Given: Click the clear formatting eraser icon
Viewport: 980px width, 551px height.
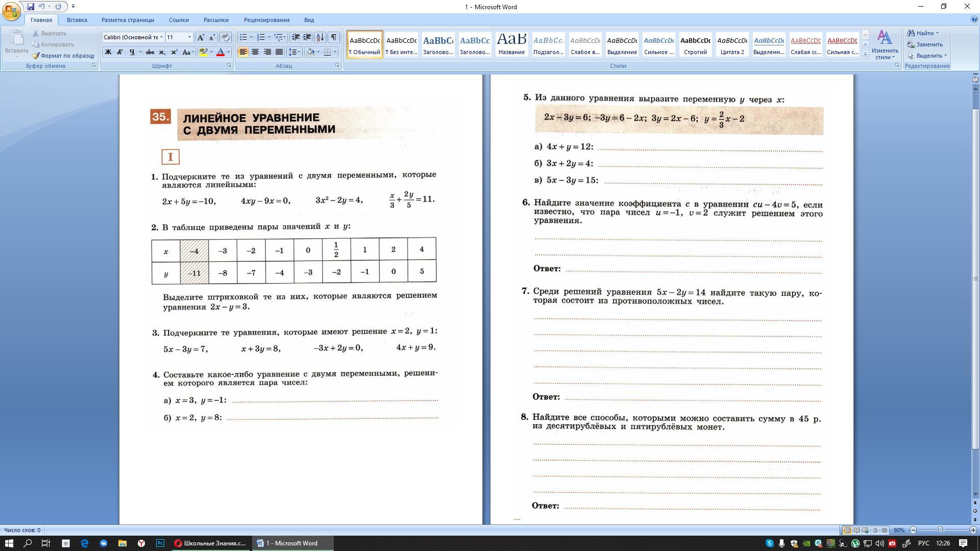Looking at the screenshot, I should click(x=225, y=37).
